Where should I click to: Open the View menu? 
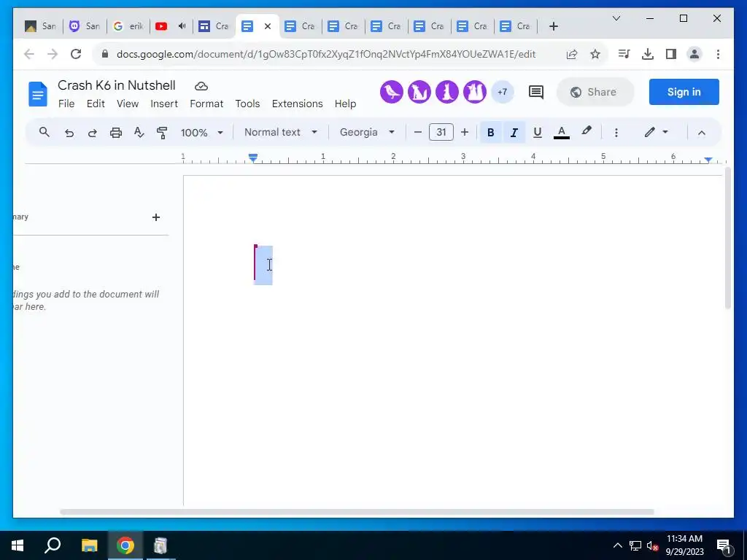tap(128, 104)
